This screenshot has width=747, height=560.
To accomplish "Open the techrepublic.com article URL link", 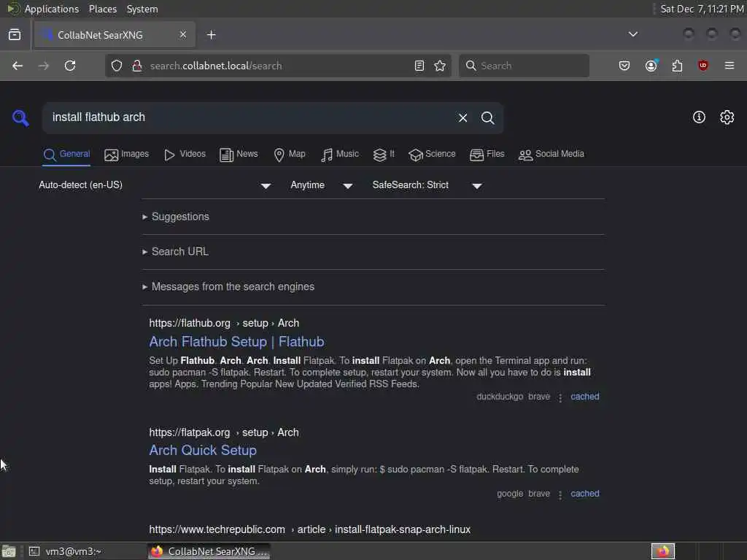I will (x=309, y=529).
